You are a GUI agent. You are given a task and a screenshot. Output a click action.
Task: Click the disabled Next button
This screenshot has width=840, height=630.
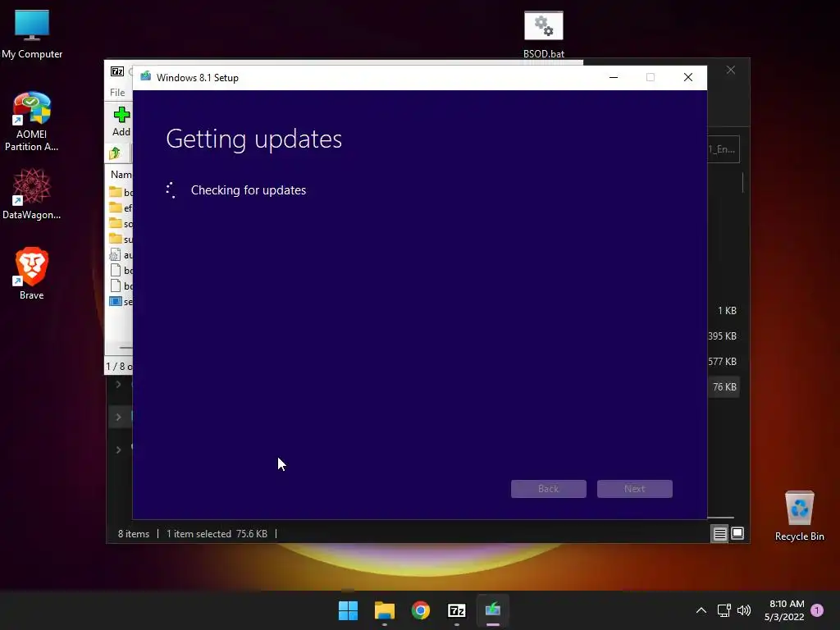635,489
